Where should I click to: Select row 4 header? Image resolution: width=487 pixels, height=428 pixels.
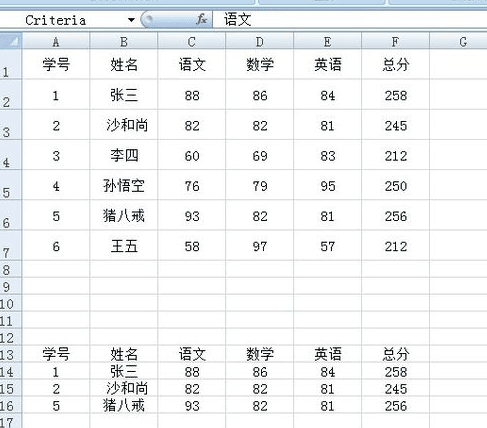11,155
